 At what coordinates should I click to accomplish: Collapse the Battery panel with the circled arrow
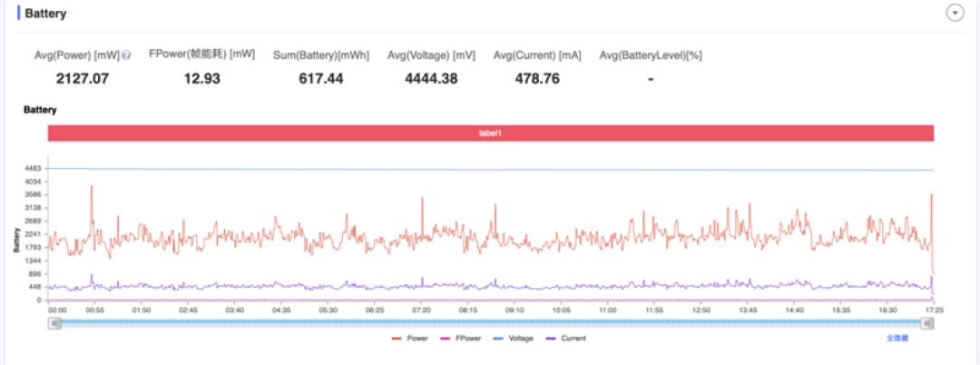click(955, 13)
